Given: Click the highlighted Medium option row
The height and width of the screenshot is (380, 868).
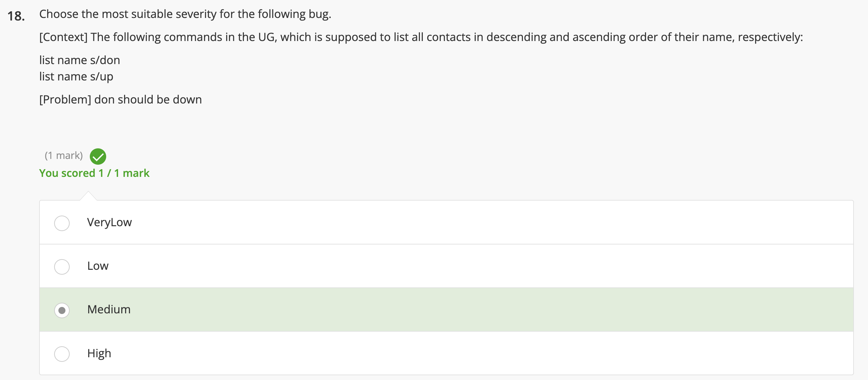Looking at the screenshot, I should 404,309.
